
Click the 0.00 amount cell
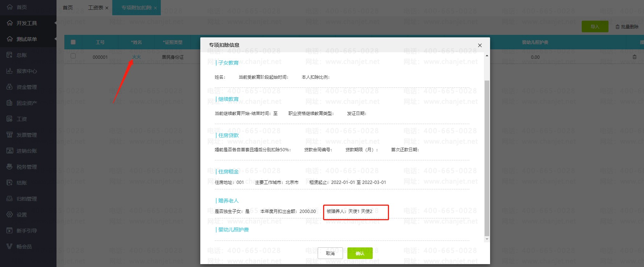pyautogui.click(x=535, y=57)
